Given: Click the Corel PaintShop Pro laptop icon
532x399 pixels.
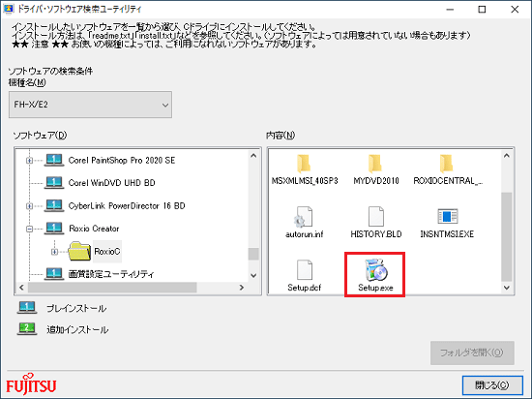Looking at the screenshot, I should [54, 160].
